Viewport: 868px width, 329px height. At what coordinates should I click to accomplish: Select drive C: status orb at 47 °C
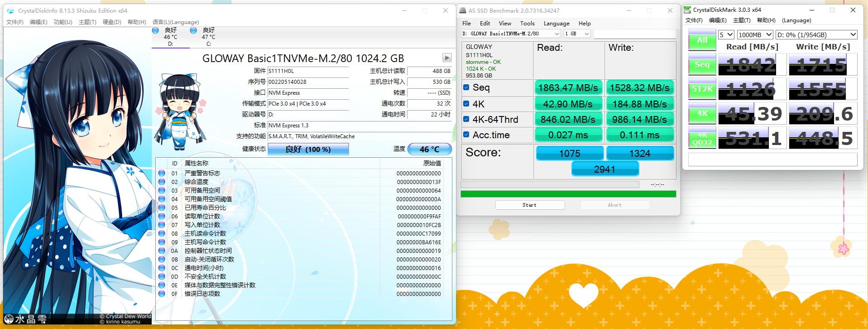[x=193, y=30]
